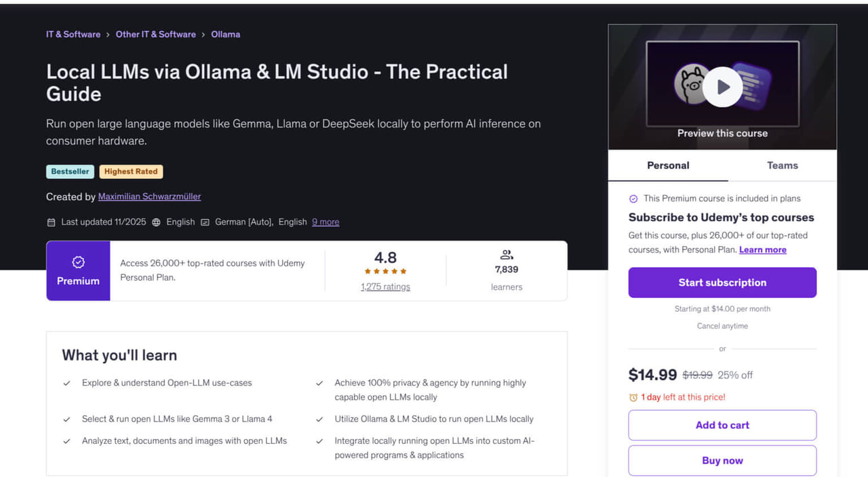The width and height of the screenshot is (868, 477).
Task: Switch to the Teams tab
Action: tap(782, 165)
